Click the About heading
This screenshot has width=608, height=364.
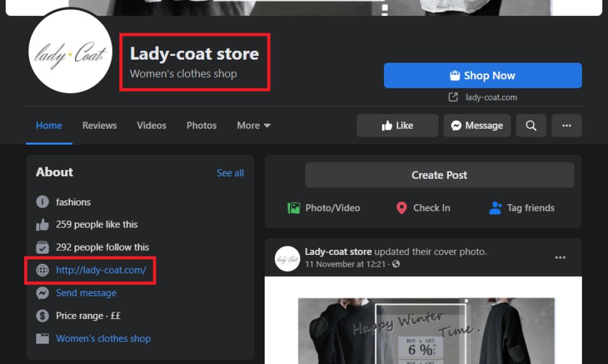[x=54, y=172]
